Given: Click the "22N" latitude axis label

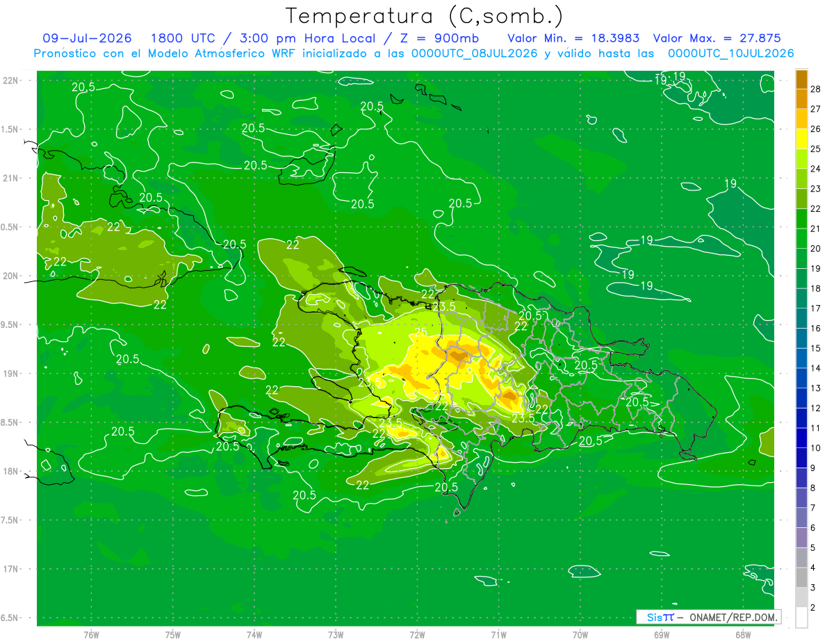Looking at the screenshot, I should coord(10,81).
